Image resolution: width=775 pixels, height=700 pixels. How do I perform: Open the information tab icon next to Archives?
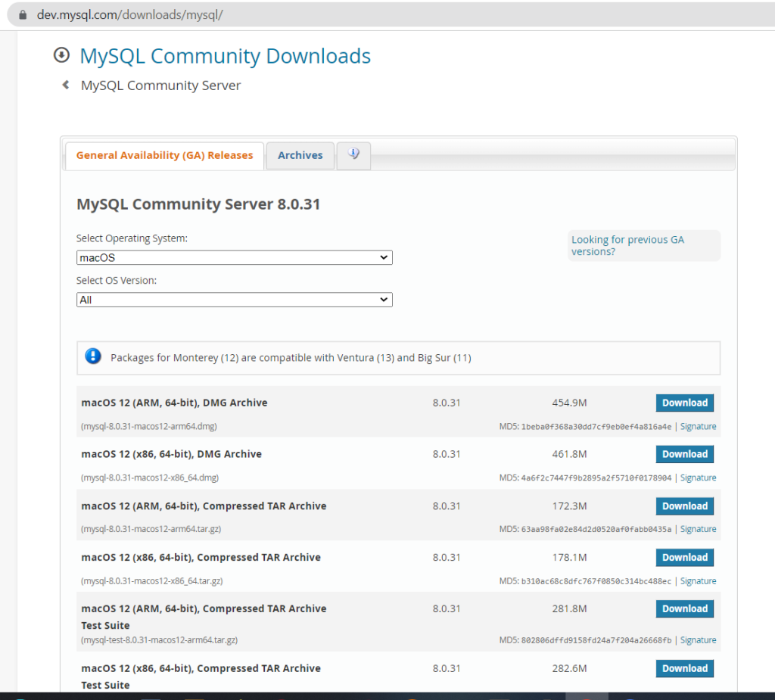point(353,154)
